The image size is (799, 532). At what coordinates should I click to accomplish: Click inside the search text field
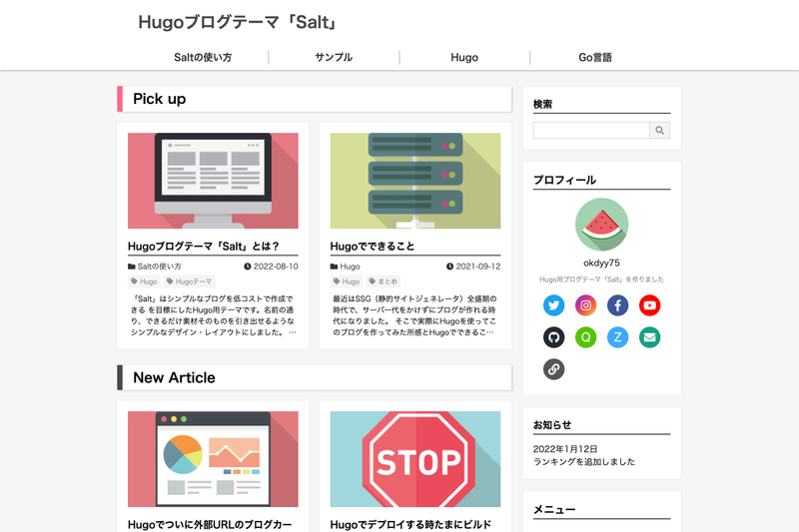pos(591,131)
